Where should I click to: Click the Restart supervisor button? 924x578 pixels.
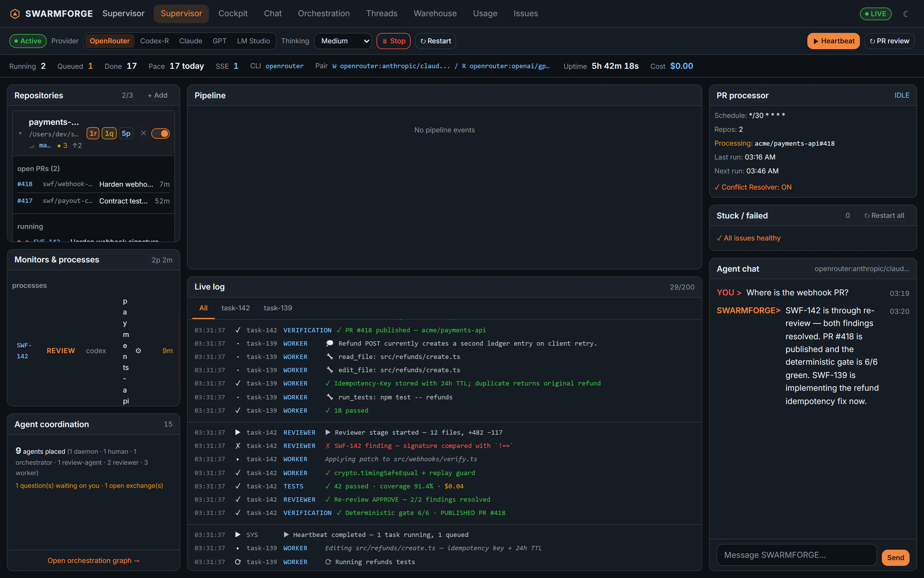[435, 41]
